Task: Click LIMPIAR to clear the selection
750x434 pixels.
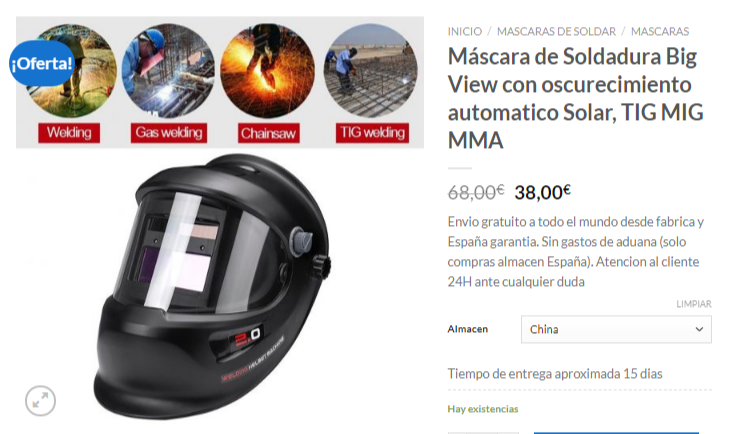Action: [x=694, y=304]
